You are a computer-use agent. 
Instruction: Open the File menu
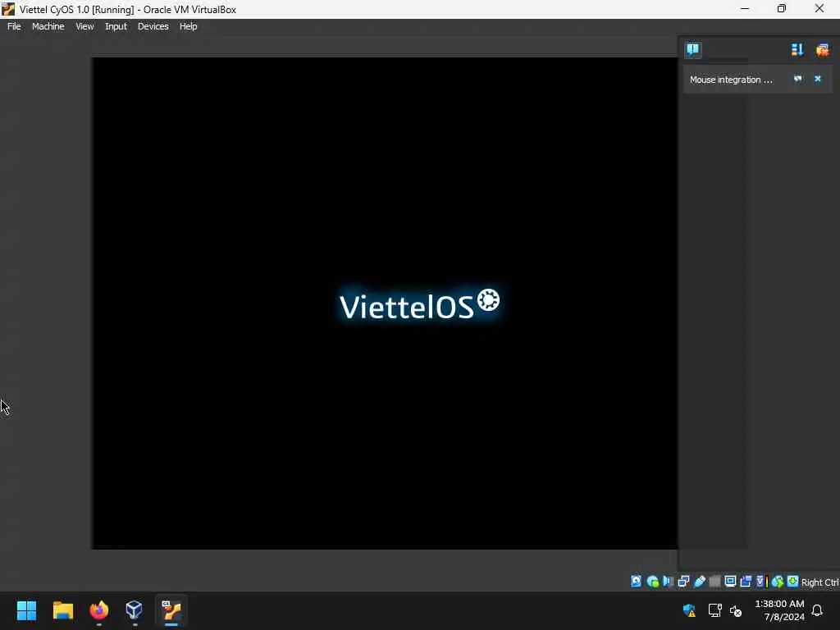(x=14, y=26)
